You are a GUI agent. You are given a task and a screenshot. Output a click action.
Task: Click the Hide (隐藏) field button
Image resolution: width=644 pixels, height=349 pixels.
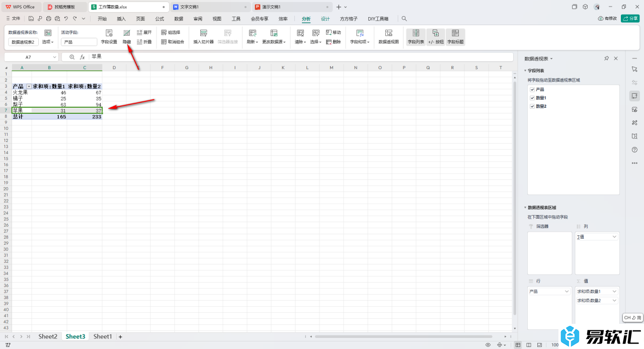[x=127, y=37]
